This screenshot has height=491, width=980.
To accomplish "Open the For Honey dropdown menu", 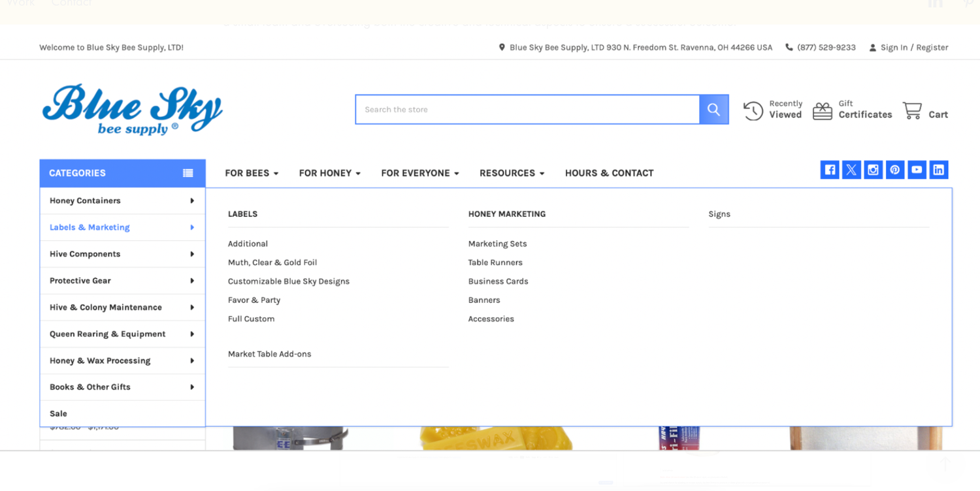I will tap(330, 173).
